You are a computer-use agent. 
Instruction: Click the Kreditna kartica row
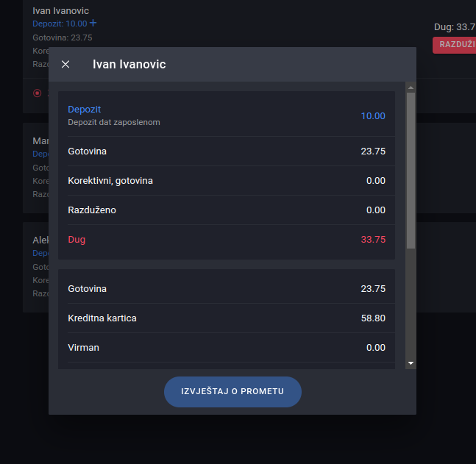pyautogui.click(x=102, y=318)
